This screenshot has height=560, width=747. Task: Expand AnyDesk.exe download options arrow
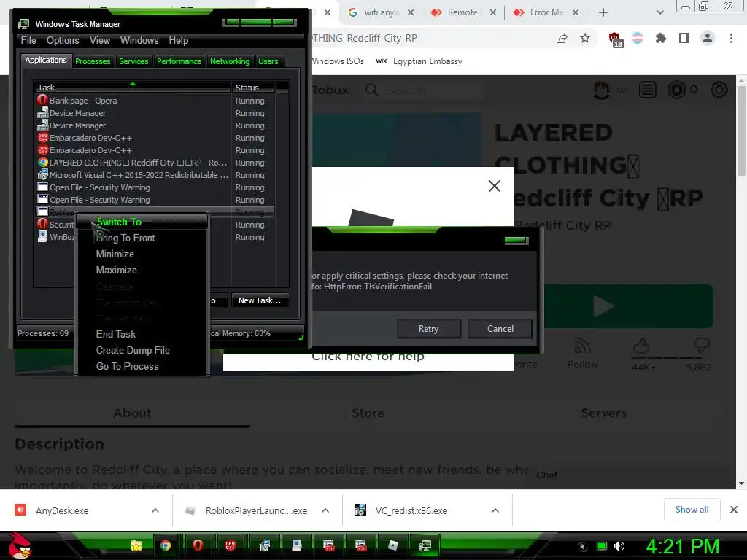pyautogui.click(x=155, y=510)
